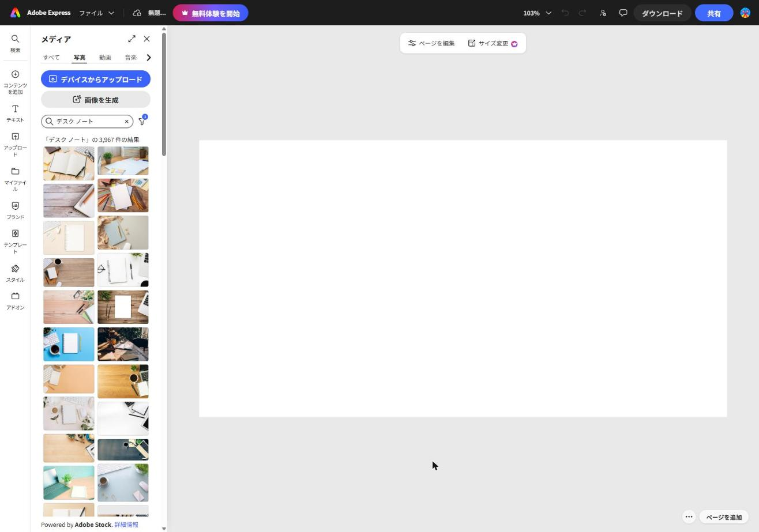Click コンテンツを追加 add content icon

[15, 82]
